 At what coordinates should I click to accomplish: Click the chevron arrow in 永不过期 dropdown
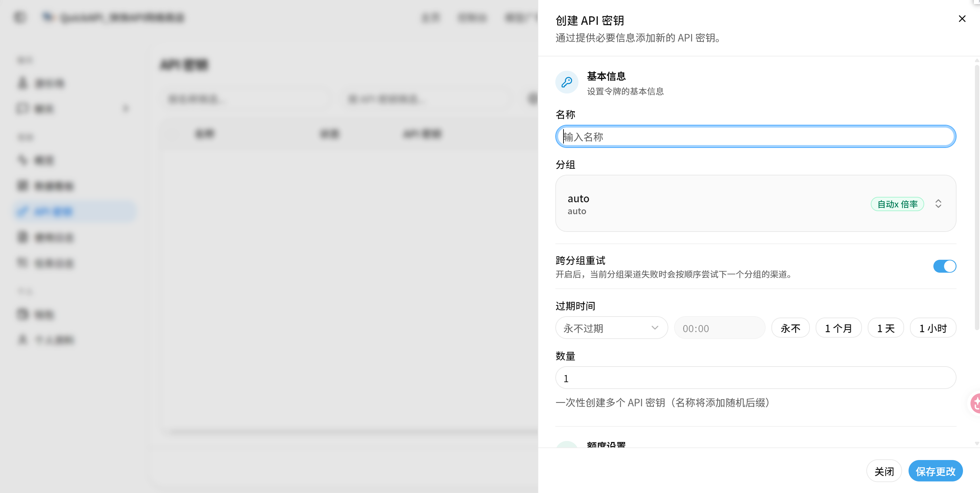[654, 328]
